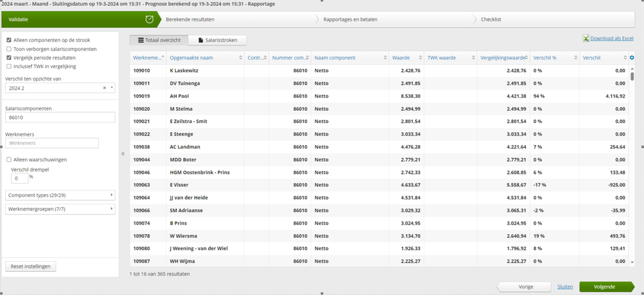Select row AC Landman
Image resolution: width=644 pixels, height=299 pixels.
(379, 147)
